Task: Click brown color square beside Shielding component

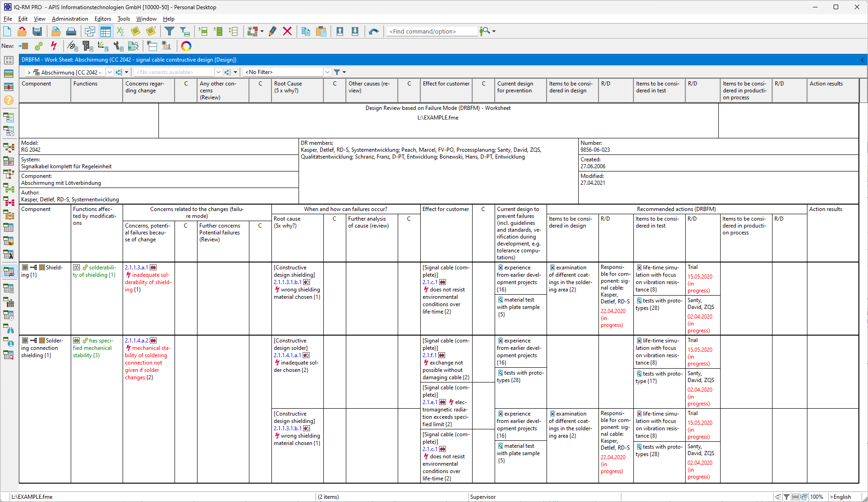Action: click(x=42, y=268)
